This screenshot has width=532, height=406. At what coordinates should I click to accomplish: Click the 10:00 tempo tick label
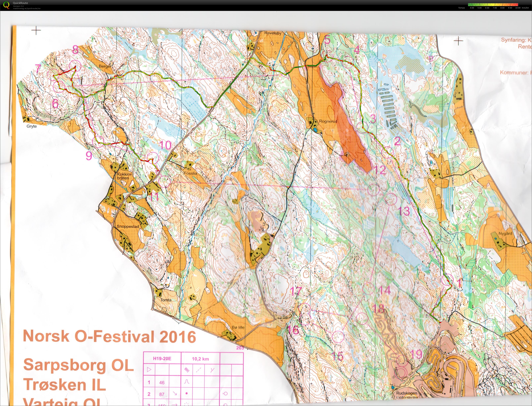[518, 8]
